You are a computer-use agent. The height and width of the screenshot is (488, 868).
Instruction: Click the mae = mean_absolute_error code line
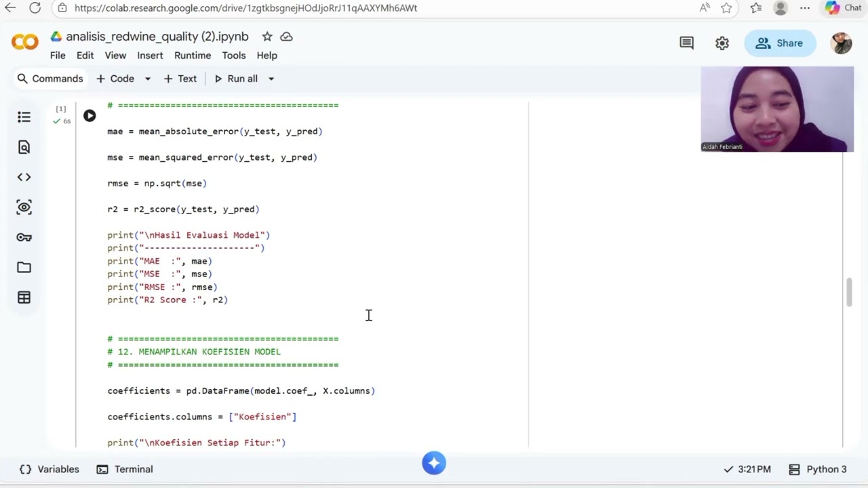click(x=215, y=131)
